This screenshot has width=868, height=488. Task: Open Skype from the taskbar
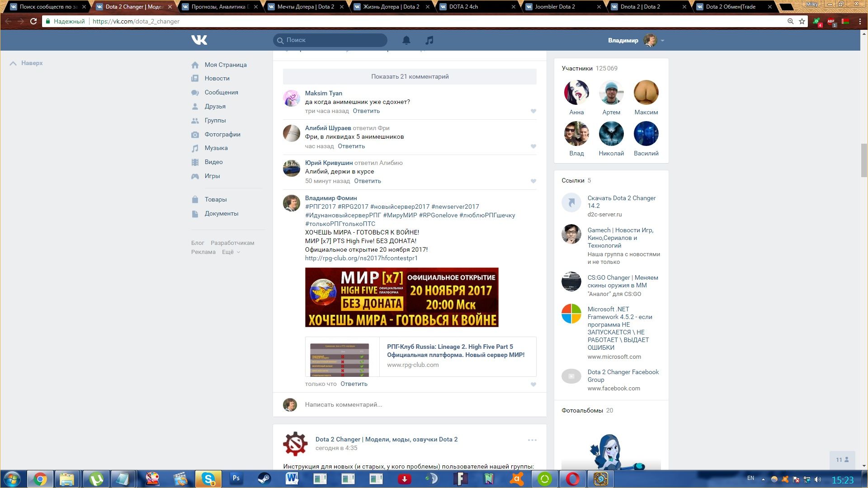click(208, 479)
